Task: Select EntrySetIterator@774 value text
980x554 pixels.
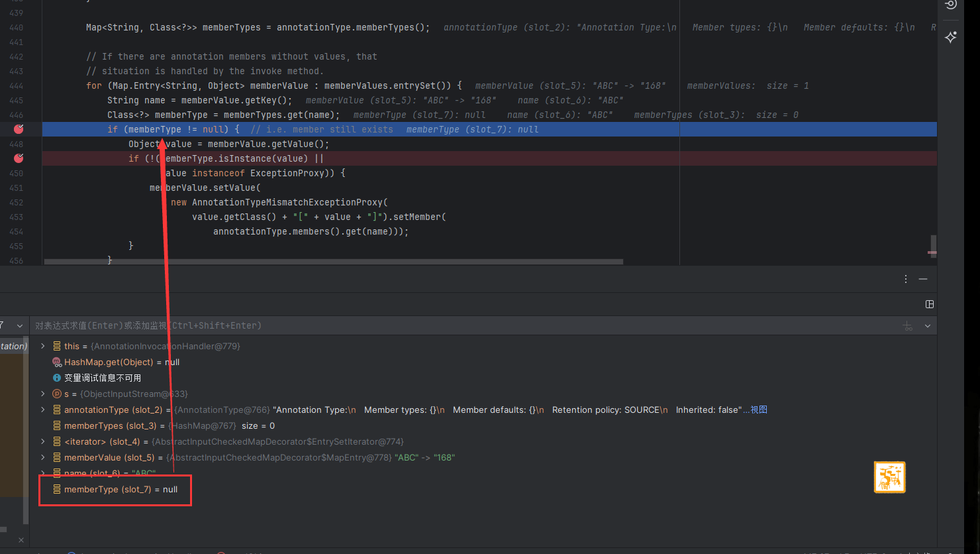Action: click(x=277, y=441)
